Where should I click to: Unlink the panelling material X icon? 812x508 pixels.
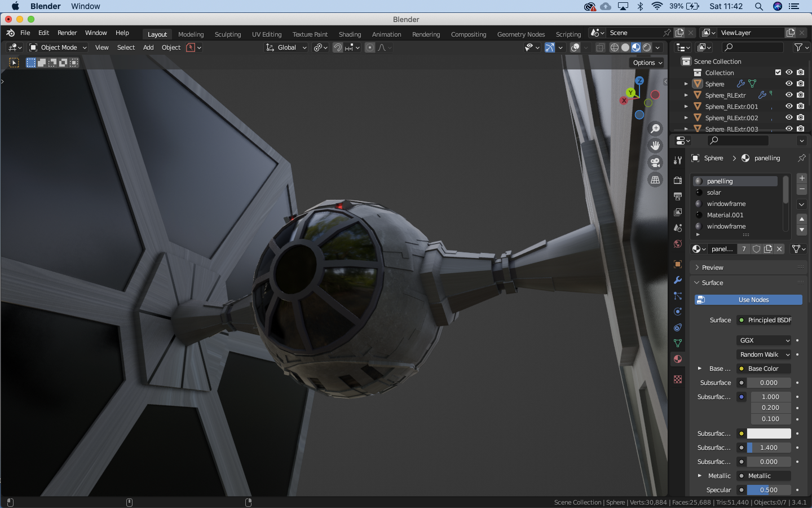(x=779, y=249)
